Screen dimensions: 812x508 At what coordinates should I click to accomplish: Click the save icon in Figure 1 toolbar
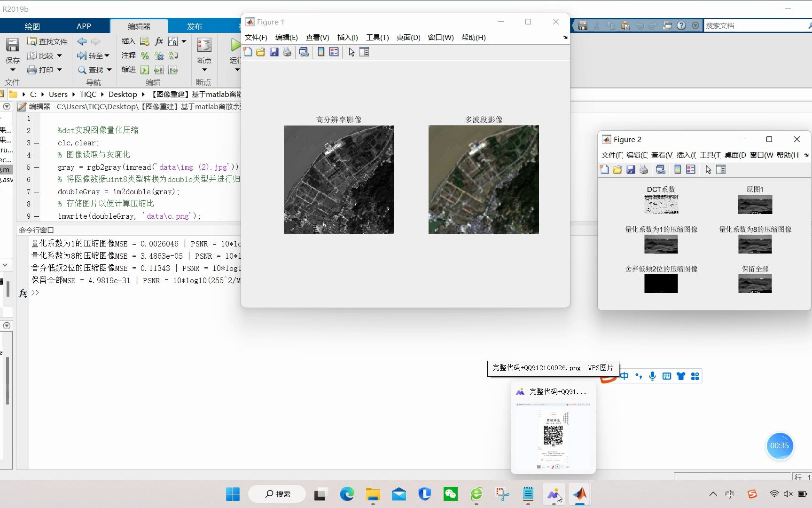pyautogui.click(x=274, y=52)
